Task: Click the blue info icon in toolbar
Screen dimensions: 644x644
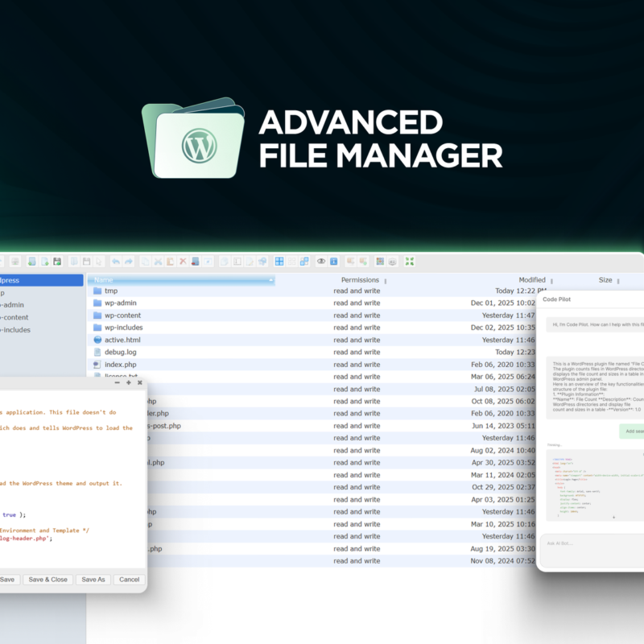Action: 333,262
